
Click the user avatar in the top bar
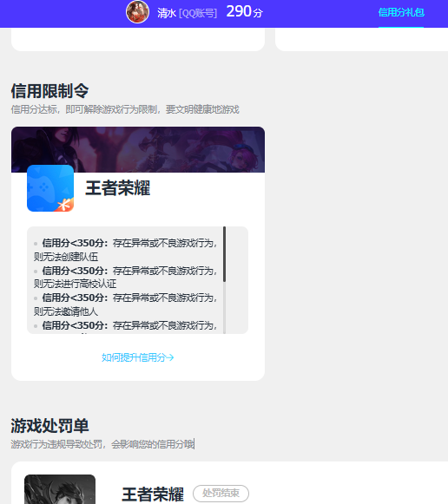pyautogui.click(x=138, y=12)
